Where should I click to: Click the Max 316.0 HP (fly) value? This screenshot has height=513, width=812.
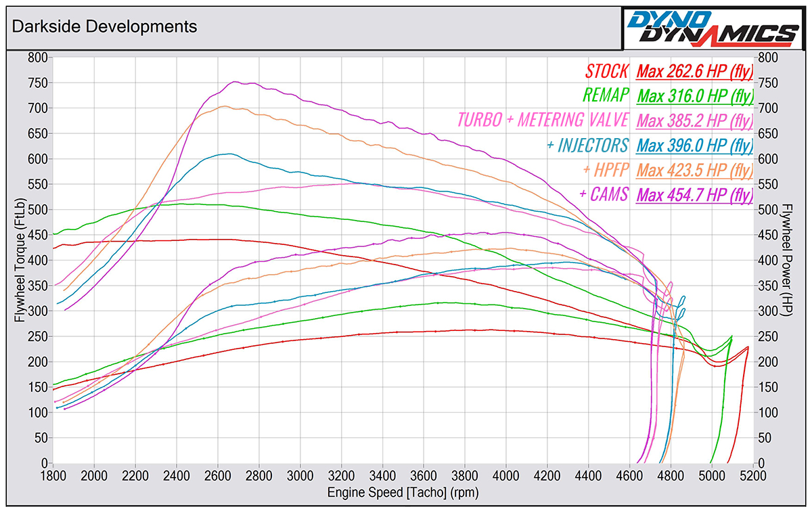695,95
